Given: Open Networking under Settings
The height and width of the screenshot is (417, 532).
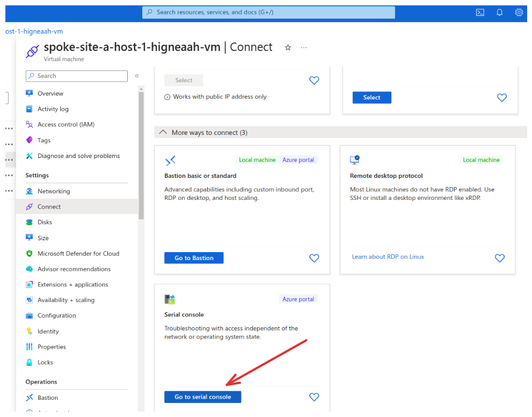Looking at the screenshot, I should click(x=54, y=191).
